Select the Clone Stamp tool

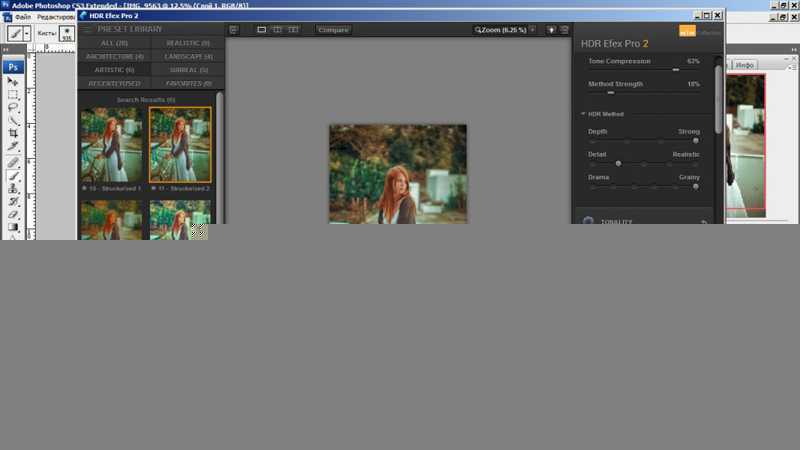click(x=13, y=189)
